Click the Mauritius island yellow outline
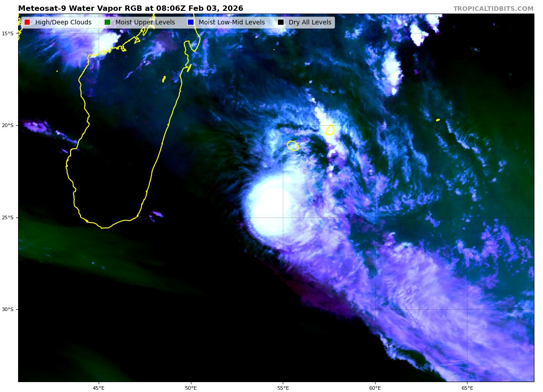 (330, 130)
